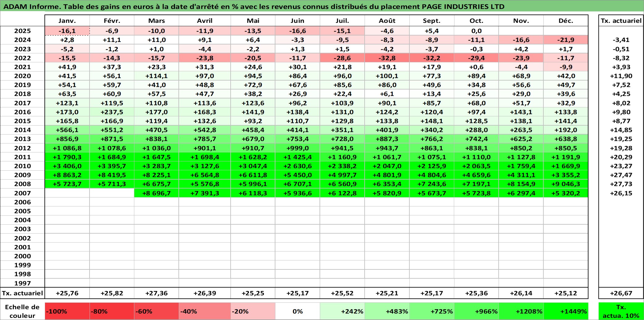Screen dimensions: 644x320
Task: Select the 2022 July cell -28,6
Action: click(342, 58)
